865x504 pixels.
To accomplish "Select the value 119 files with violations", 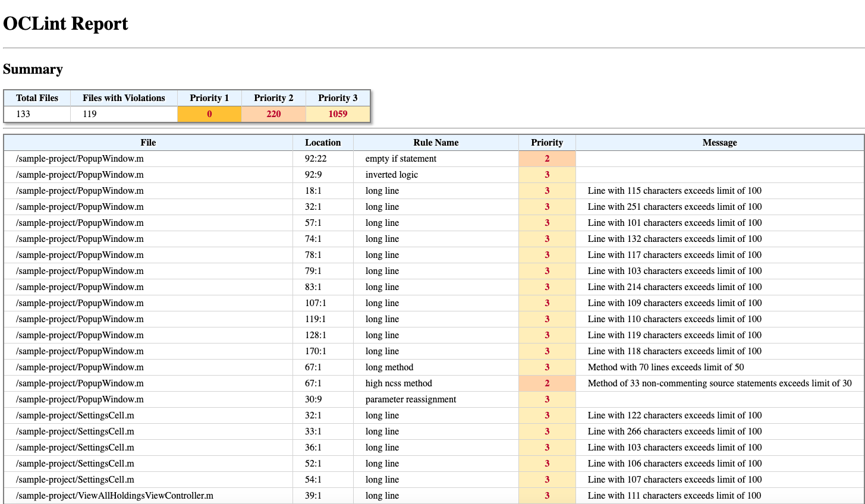I will (x=90, y=114).
